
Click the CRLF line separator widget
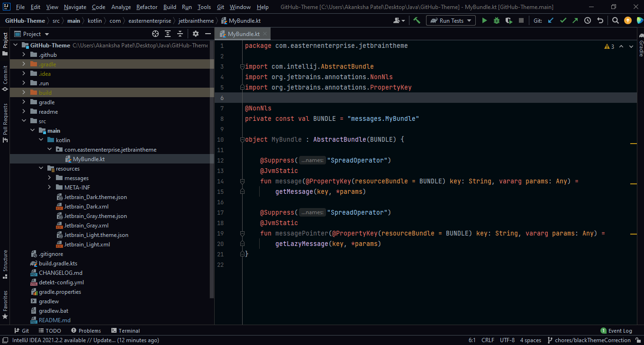tap(488, 340)
